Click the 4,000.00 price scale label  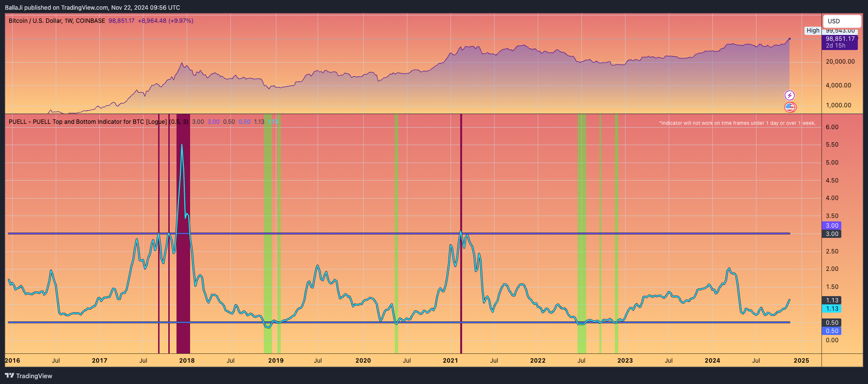838,85
